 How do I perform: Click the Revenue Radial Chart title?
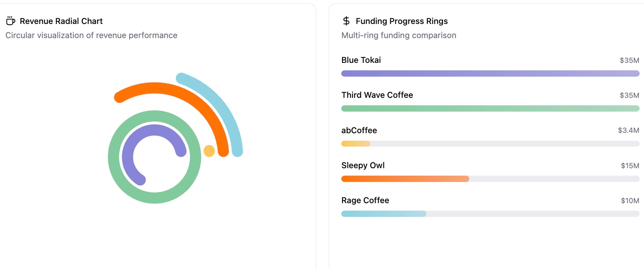61,21
